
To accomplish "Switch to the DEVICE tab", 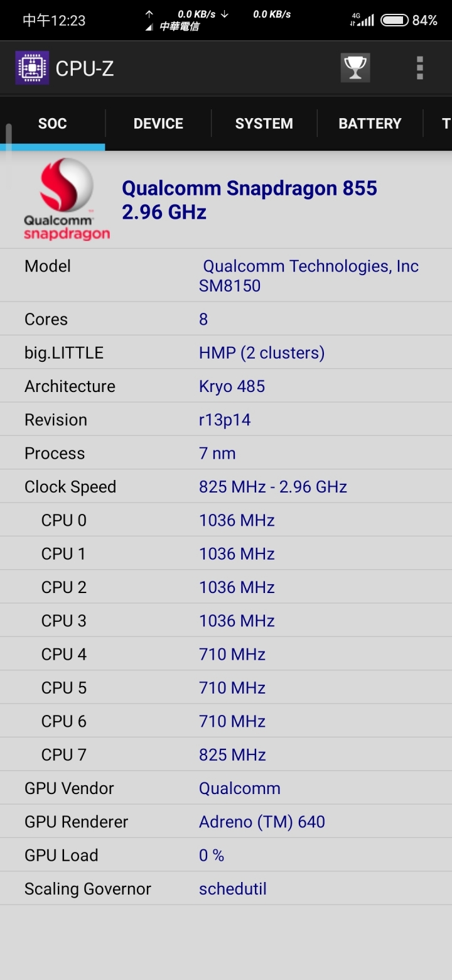I will (x=158, y=123).
